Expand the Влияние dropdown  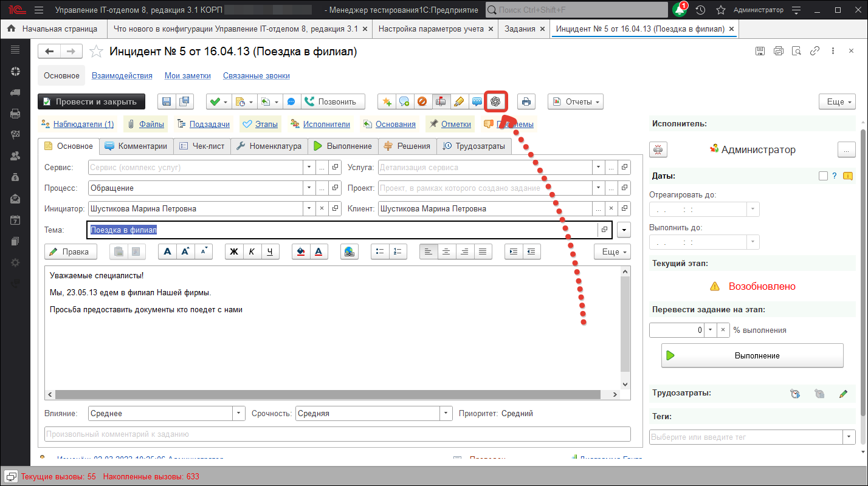tap(238, 413)
